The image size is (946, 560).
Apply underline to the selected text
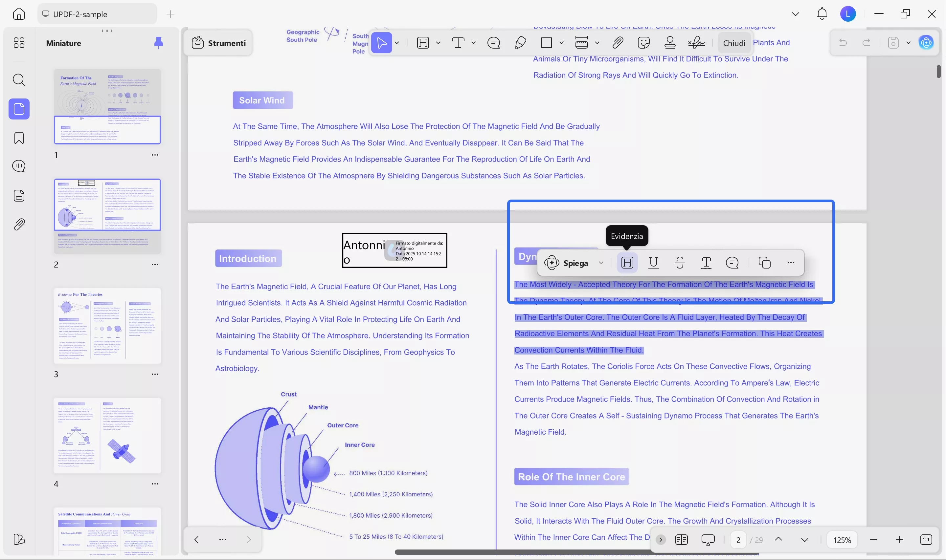click(x=653, y=262)
